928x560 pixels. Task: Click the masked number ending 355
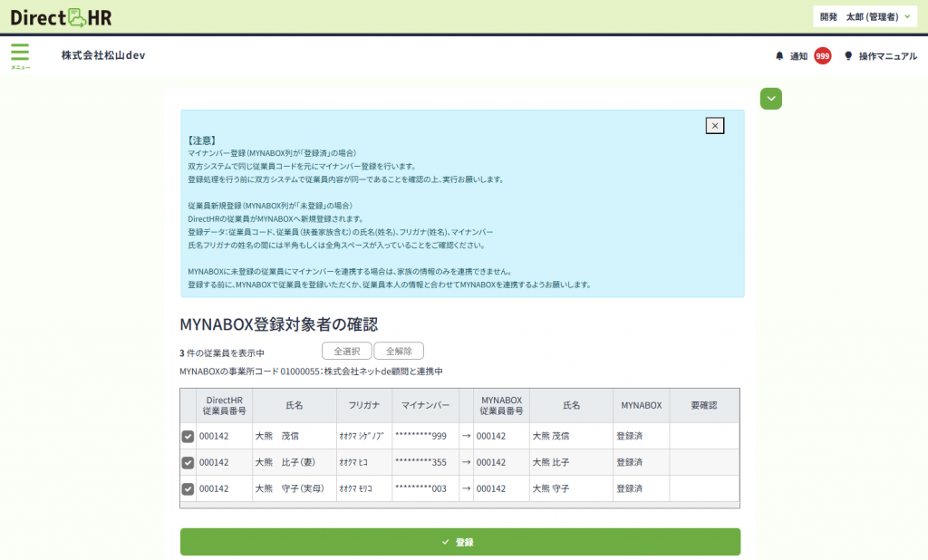(x=420, y=462)
